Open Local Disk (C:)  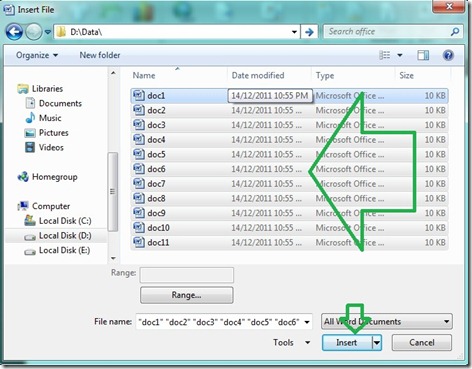point(65,221)
